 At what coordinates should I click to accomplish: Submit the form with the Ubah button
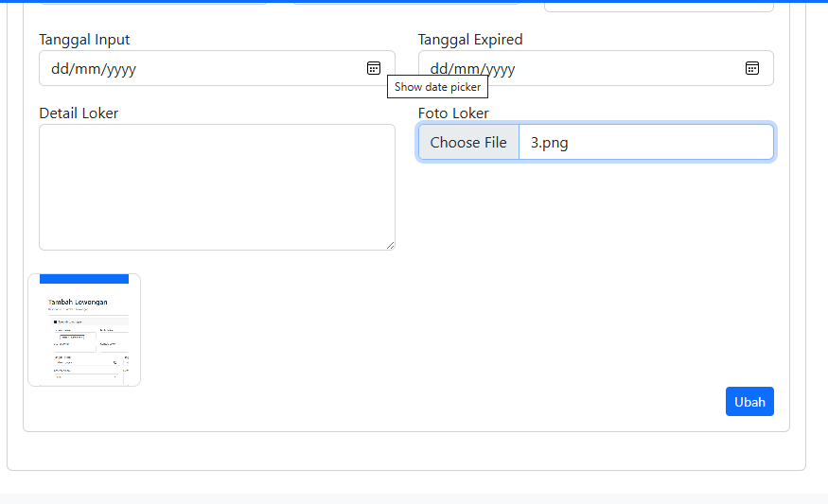coord(749,402)
